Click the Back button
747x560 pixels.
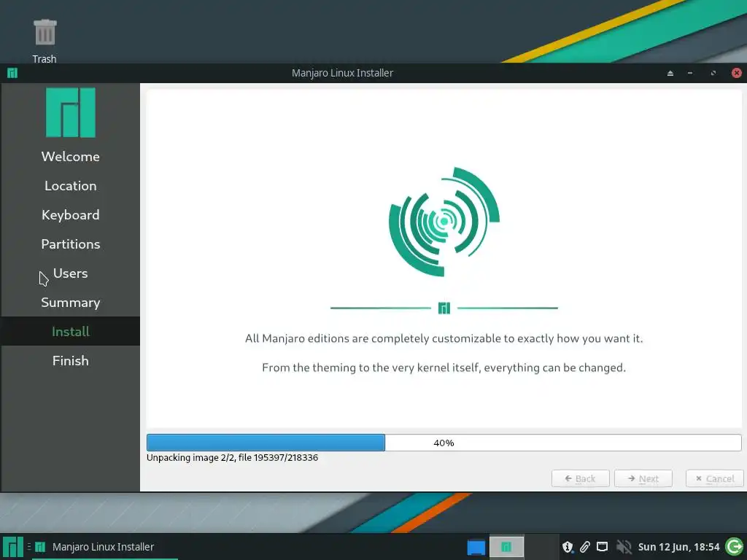[x=580, y=478]
